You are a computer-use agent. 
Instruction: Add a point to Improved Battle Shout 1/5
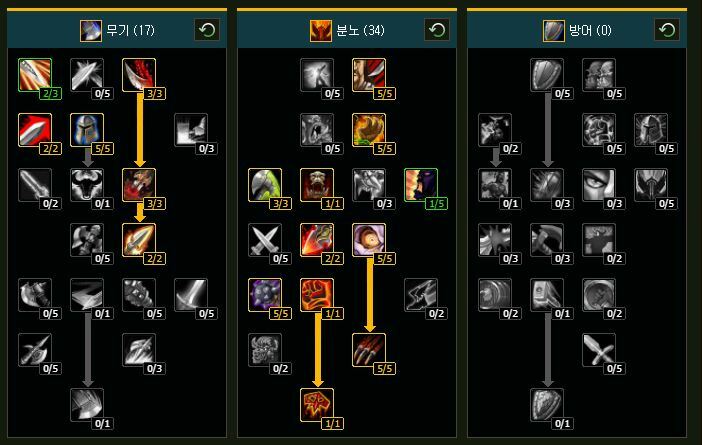tap(421, 185)
